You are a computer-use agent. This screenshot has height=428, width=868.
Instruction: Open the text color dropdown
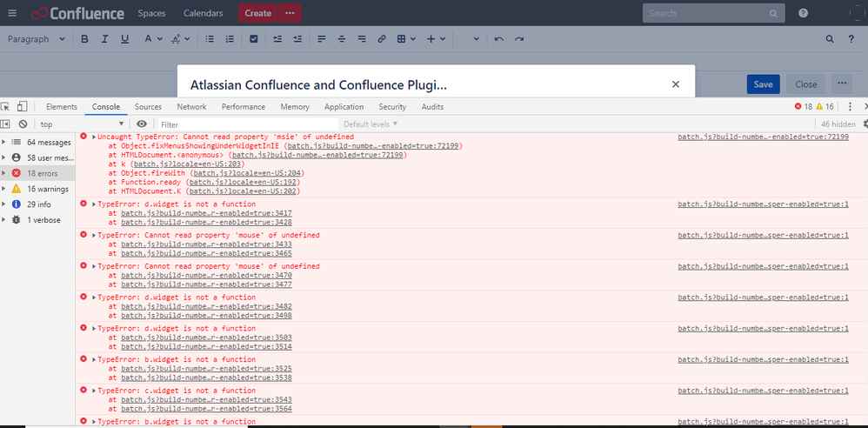pyautogui.click(x=153, y=39)
